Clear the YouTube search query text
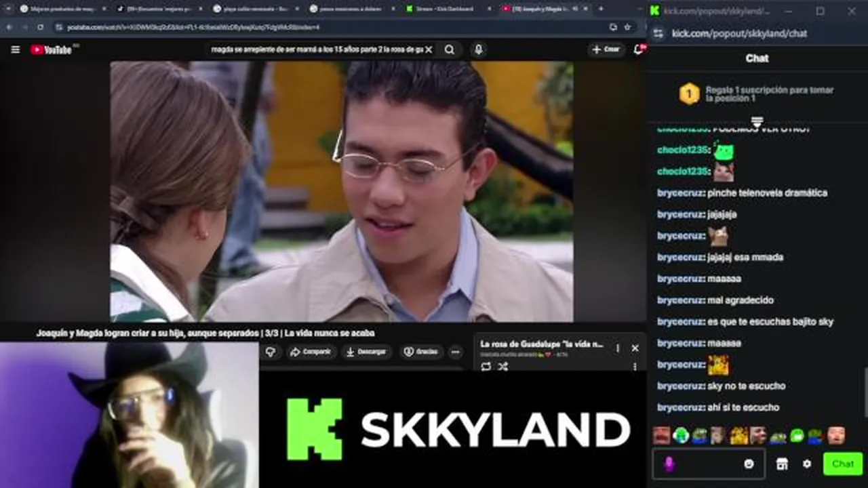This screenshot has width=868, height=488. [429, 49]
